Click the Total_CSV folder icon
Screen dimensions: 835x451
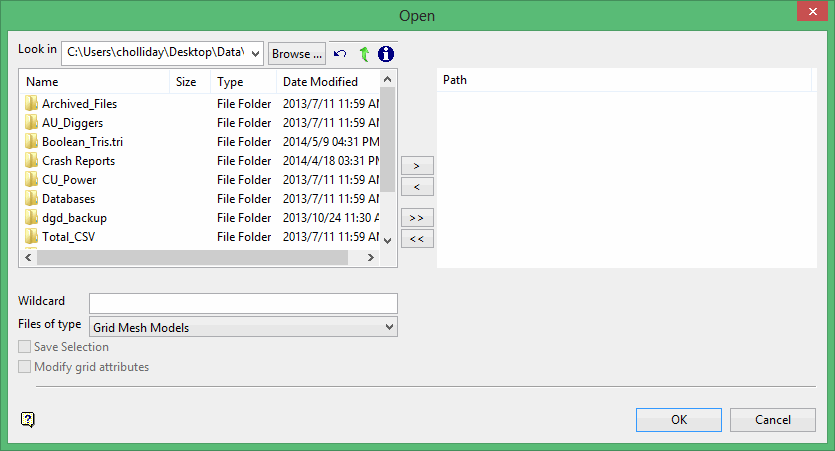click(31, 236)
